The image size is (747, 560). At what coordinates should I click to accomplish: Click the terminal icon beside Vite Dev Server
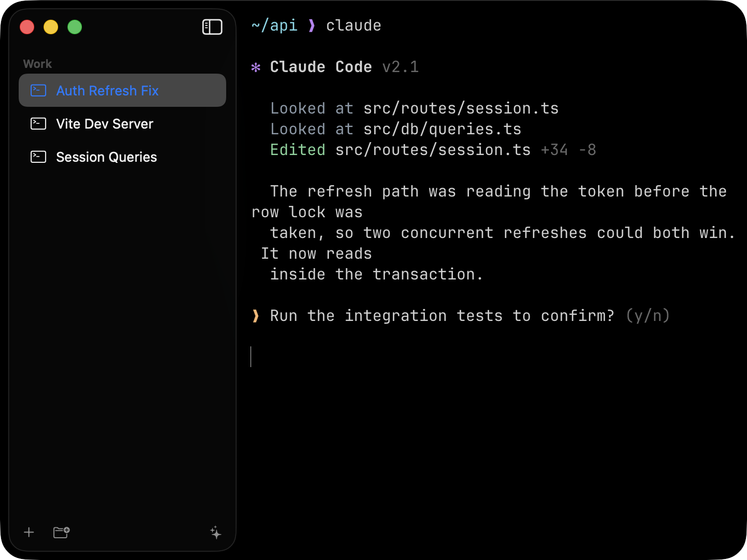(x=38, y=123)
